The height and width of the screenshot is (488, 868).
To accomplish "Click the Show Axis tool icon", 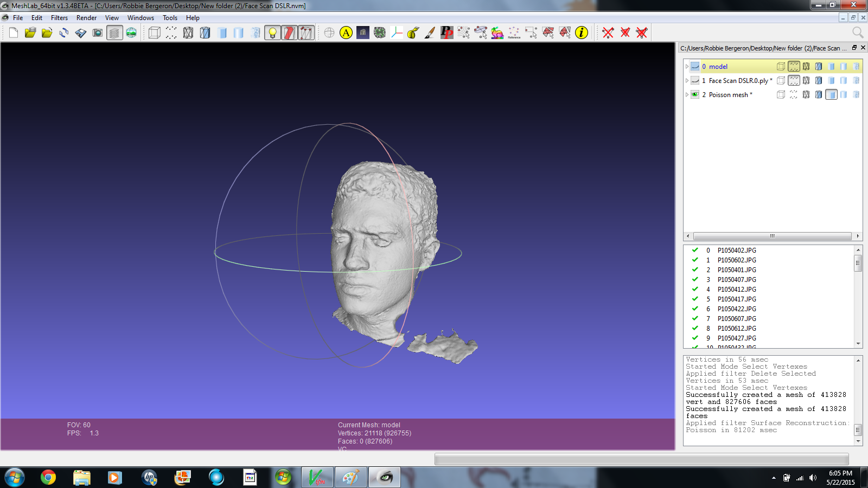I will pos(397,33).
